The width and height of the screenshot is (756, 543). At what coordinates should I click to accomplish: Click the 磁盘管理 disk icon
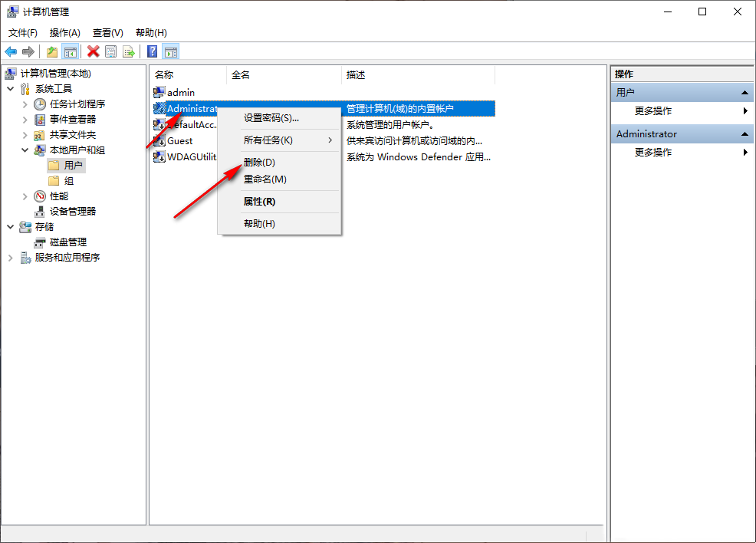click(x=40, y=242)
